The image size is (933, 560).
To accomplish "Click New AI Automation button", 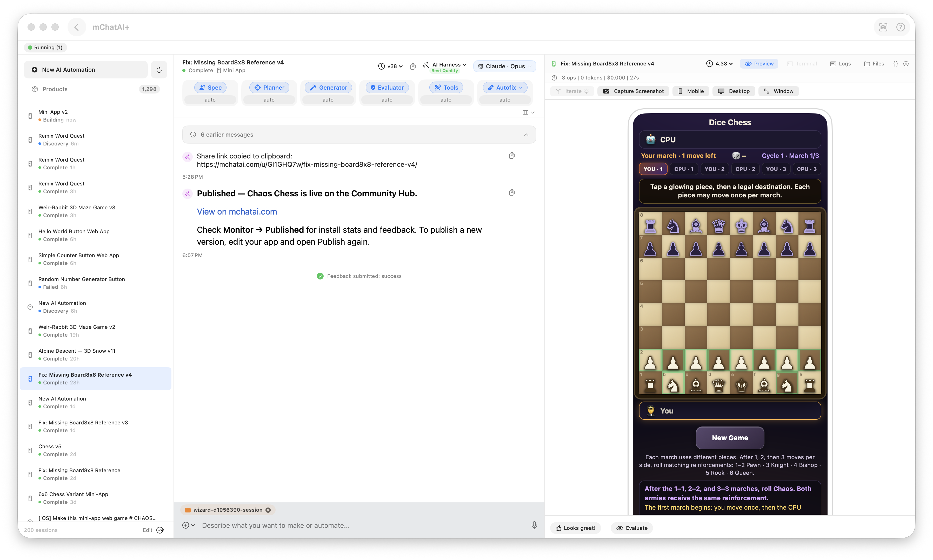I will (86, 70).
